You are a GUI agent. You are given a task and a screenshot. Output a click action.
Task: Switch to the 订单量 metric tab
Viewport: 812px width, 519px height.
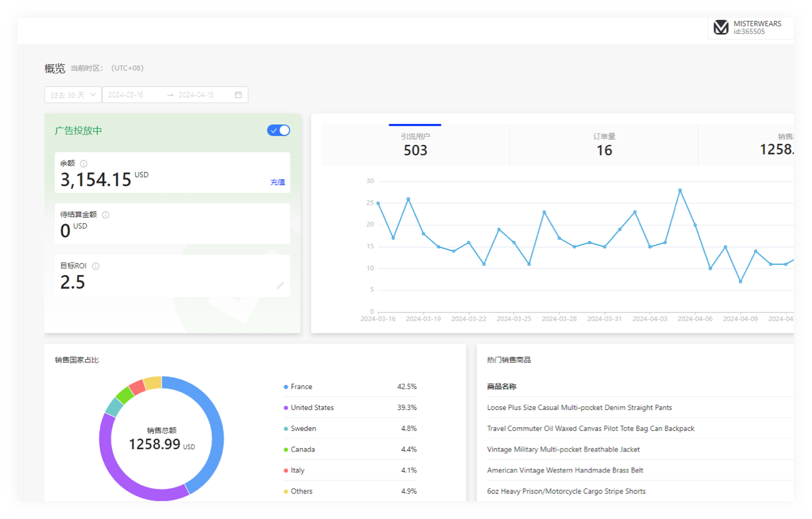pyautogui.click(x=604, y=144)
